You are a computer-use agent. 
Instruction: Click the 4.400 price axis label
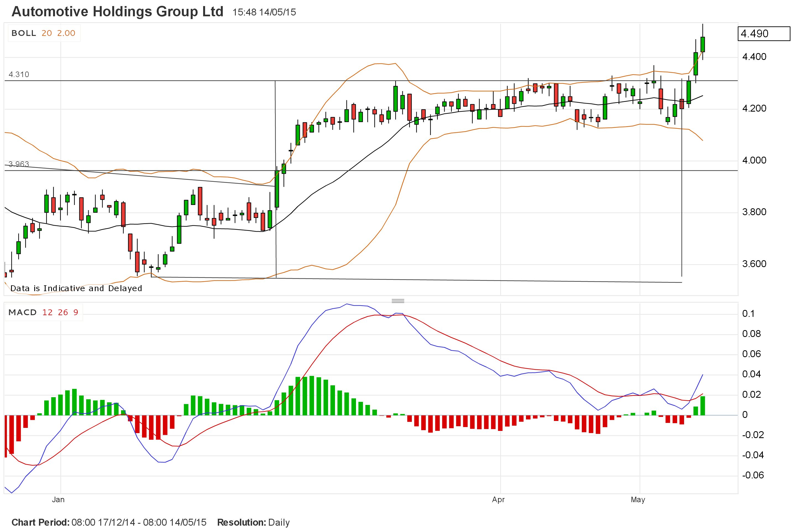pyautogui.click(x=754, y=57)
